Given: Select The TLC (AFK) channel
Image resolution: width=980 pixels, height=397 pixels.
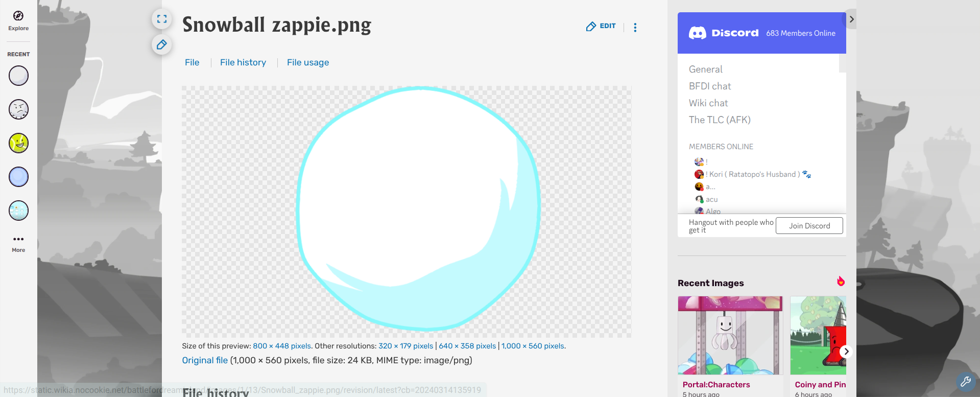Looking at the screenshot, I should [720, 120].
